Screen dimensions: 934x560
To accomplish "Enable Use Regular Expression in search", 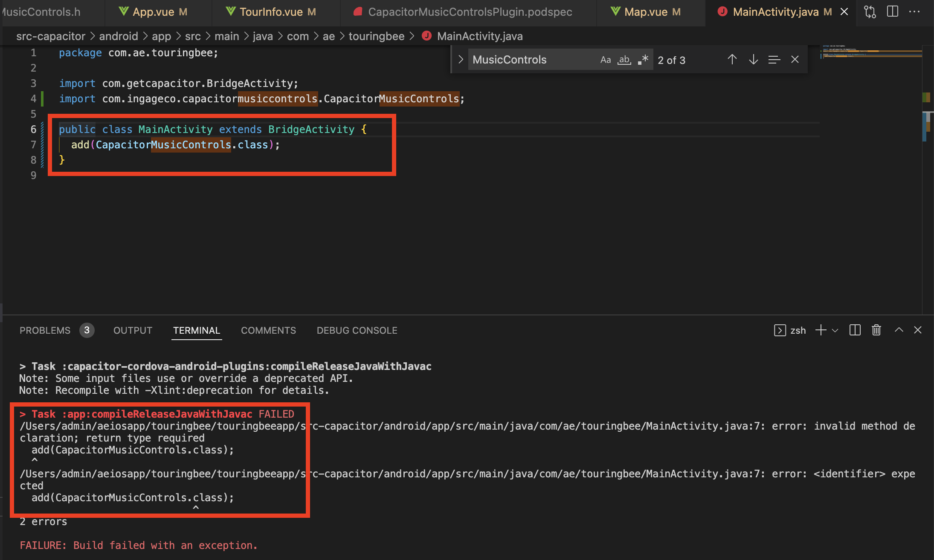I will (x=643, y=60).
